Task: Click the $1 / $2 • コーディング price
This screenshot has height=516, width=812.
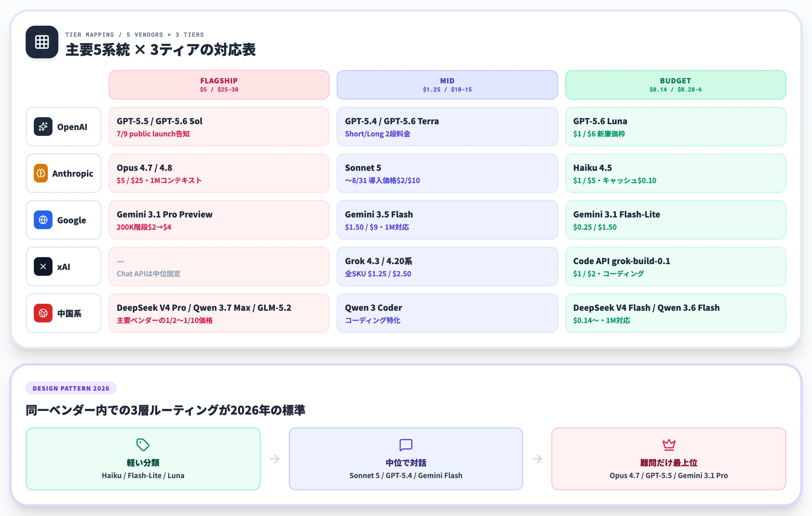Action: pyautogui.click(x=608, y=274)
